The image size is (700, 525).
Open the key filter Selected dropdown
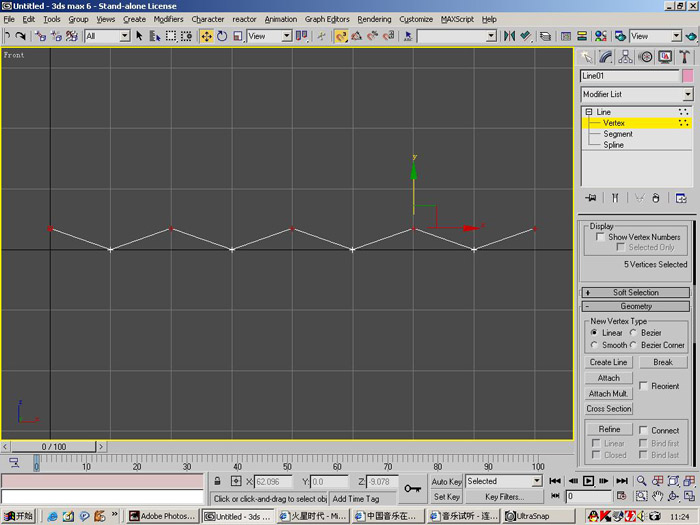click(x=537, y=481)
